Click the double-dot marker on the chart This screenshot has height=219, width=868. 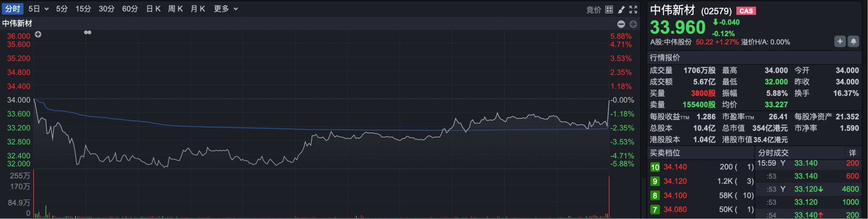88,33
